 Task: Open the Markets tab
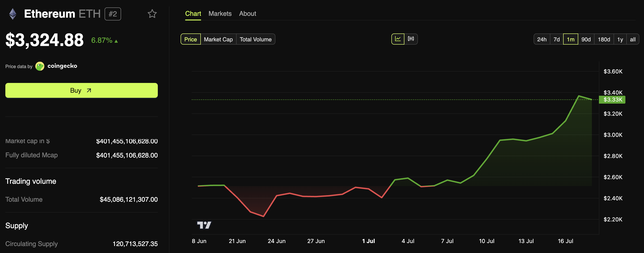220,13
